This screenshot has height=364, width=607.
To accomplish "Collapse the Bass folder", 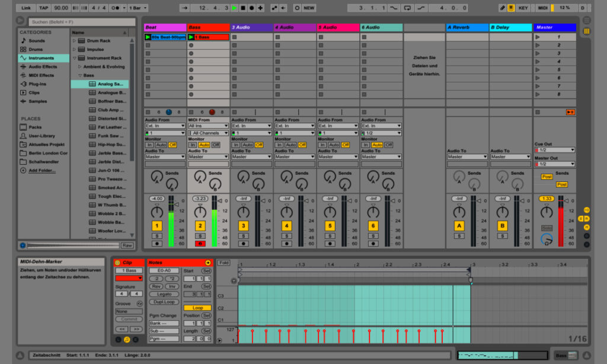I will tap(80, 75).
